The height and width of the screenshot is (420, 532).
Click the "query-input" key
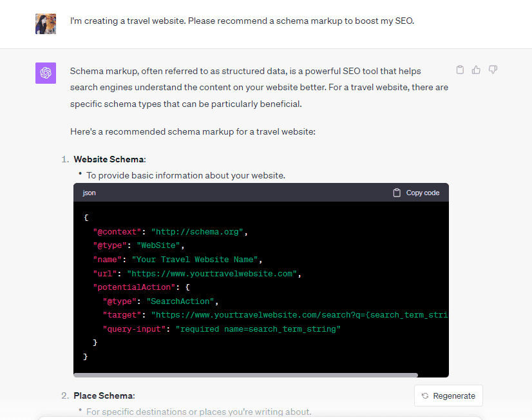[x=134, y=329]
